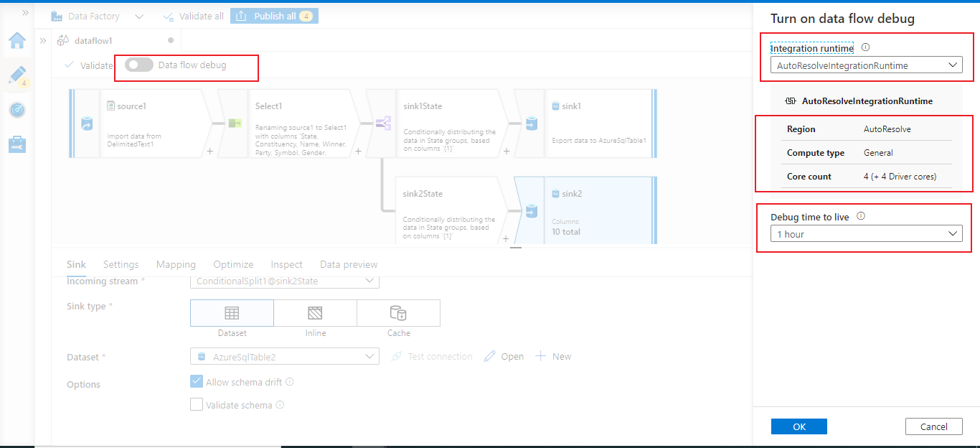980x448 pixels.
Task: Open the AzureSqlTable2 dataset dropdown
Action: tap(284, 356)
